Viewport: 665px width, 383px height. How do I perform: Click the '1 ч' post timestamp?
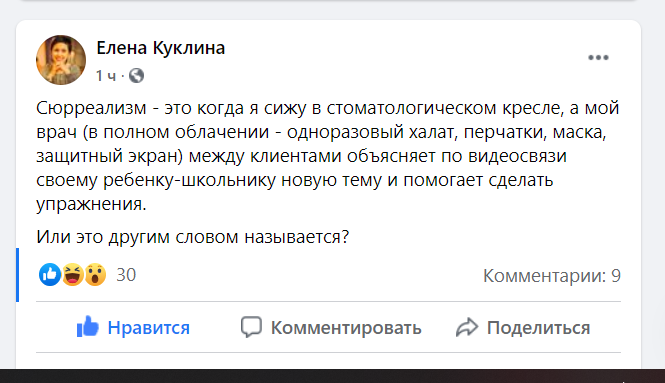pyautogui.click(x=105, y=76)
